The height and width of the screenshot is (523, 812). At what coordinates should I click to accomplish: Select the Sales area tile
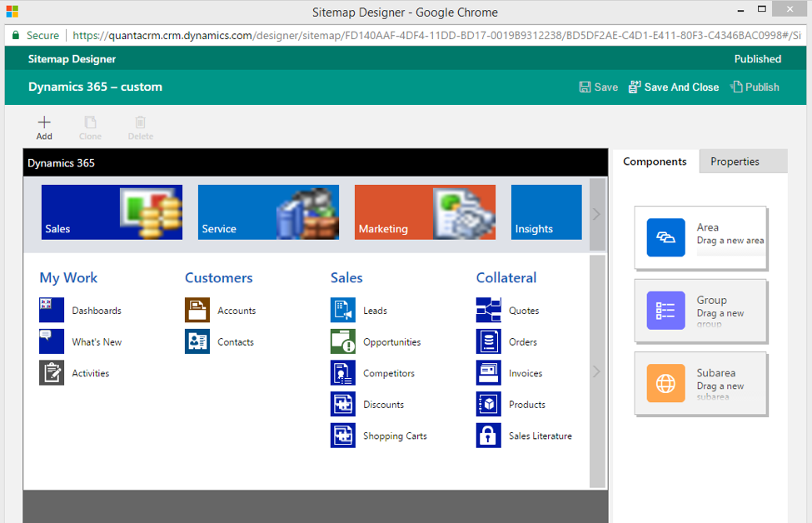pos(112,212)
